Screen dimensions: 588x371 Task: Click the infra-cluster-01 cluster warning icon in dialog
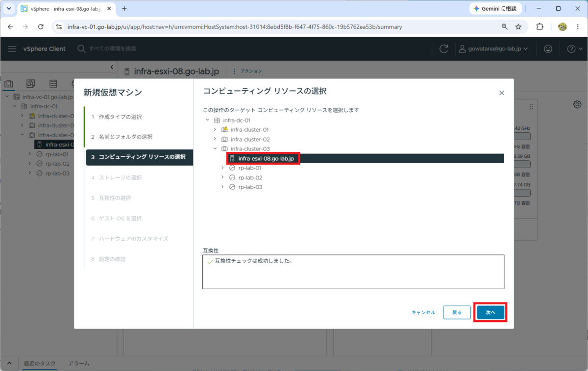click(224, 129)
